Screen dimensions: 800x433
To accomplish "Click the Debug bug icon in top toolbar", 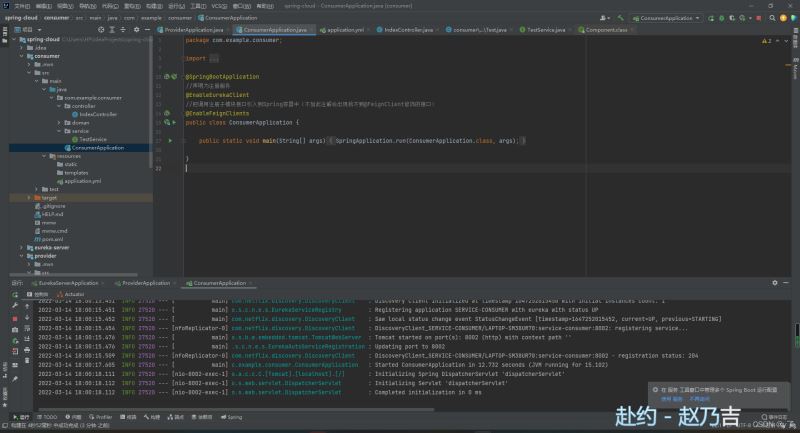I will 724,17.
